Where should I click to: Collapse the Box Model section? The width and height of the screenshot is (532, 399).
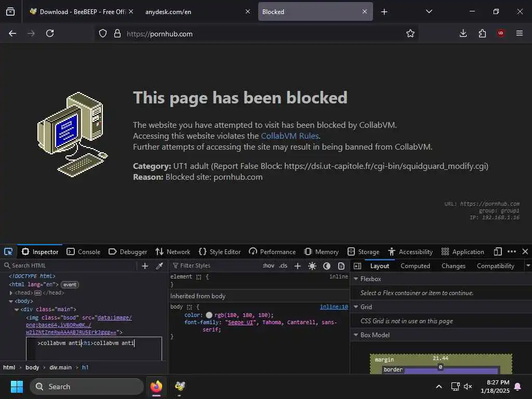coord(356,335)
